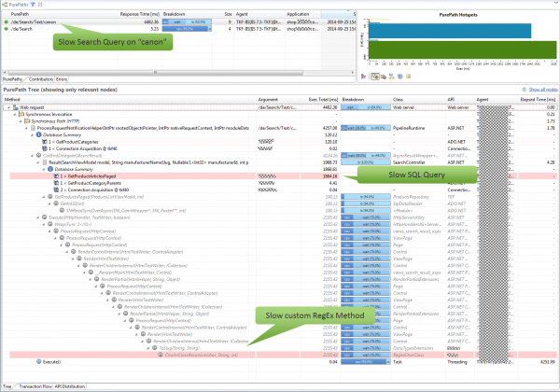This screenshot has height=392, width=560.
Task: Collapse the Execute(HttpHandler, TextWriter, boolean) node
Action: click(x=38, y=217)
